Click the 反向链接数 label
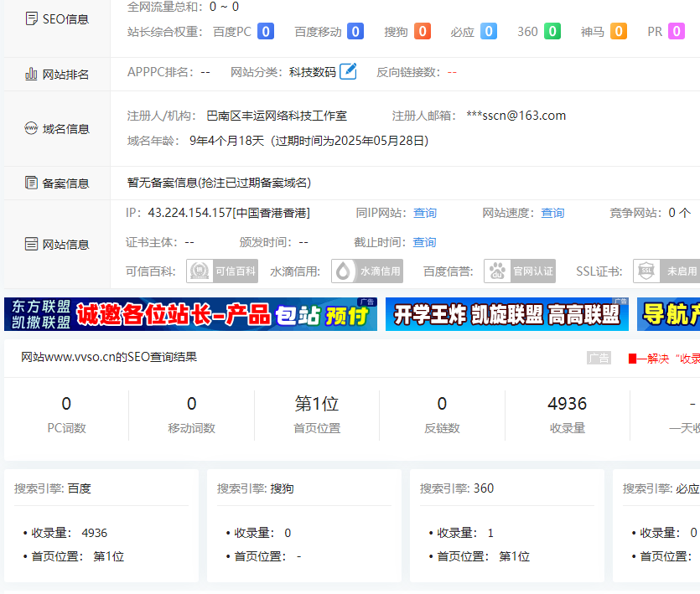The height and width of the screenshot is (594, 700). click(x=408, y=72)
